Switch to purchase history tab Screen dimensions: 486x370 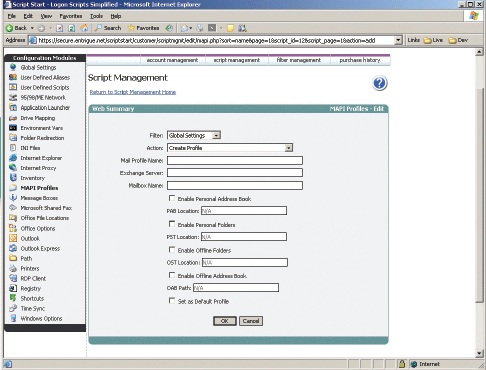click(x=360, y=60)
